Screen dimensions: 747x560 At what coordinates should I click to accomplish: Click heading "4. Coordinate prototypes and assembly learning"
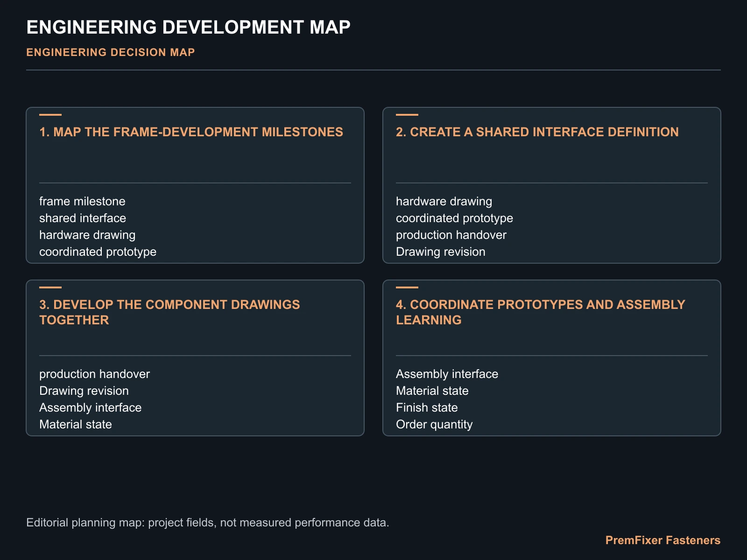point(541,312)
